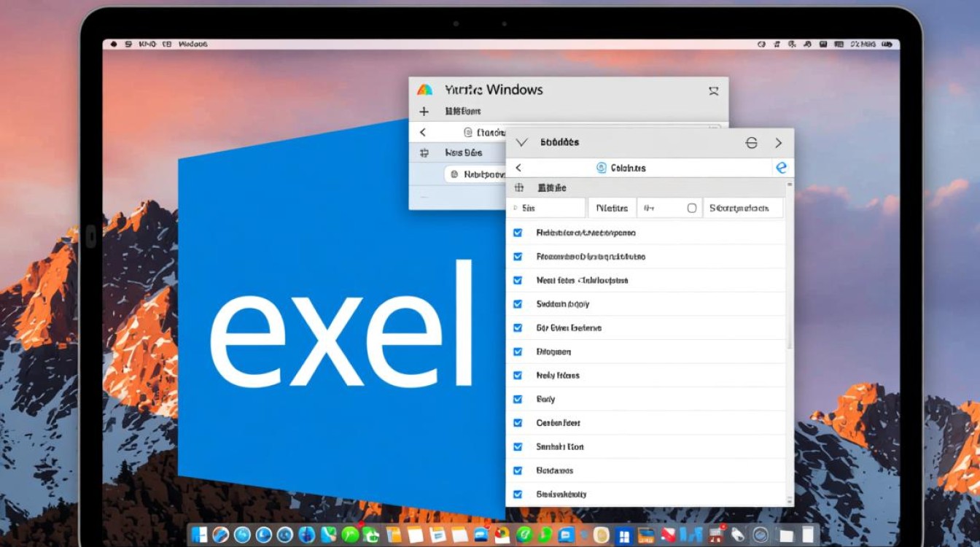Uncheck the eighth checkbox, beside the shortest label
Image resolution: width=980 pixels, height=547 pixels.
tap(518, 399)
